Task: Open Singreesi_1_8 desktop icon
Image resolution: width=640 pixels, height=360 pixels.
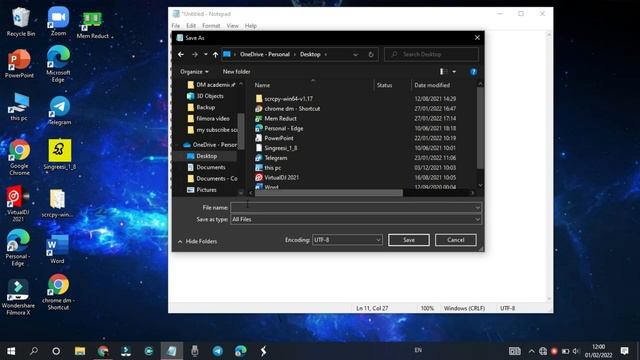Action: tap(60, 154)
